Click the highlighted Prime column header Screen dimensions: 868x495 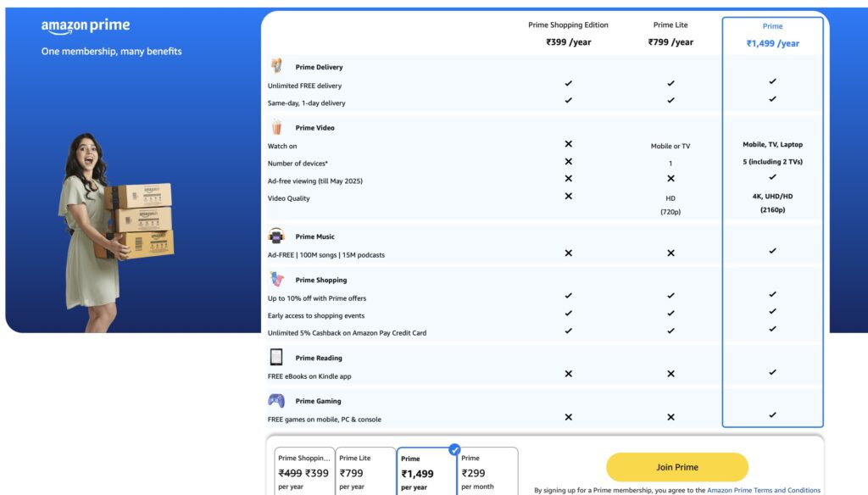[x=772, y=26]
